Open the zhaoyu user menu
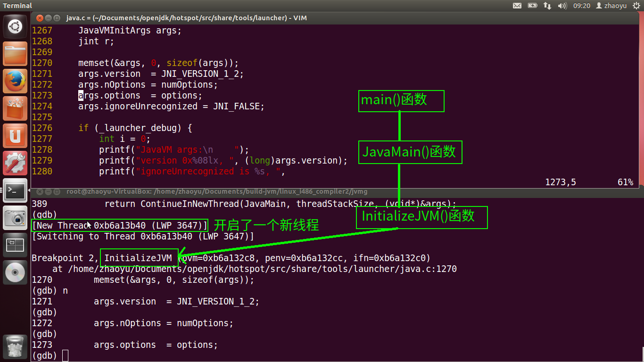The height and width of the screenshot is (362, 644). [x=611, y=6]
